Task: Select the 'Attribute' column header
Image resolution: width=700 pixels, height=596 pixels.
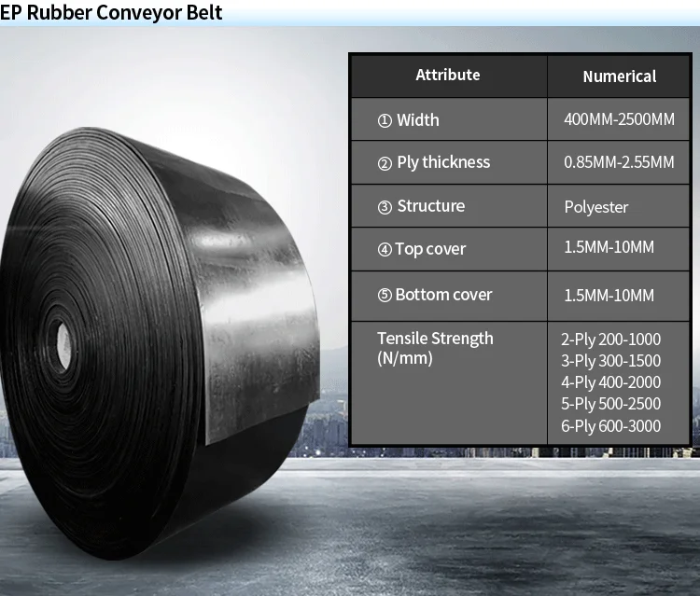Action: [x=448, y=75]
